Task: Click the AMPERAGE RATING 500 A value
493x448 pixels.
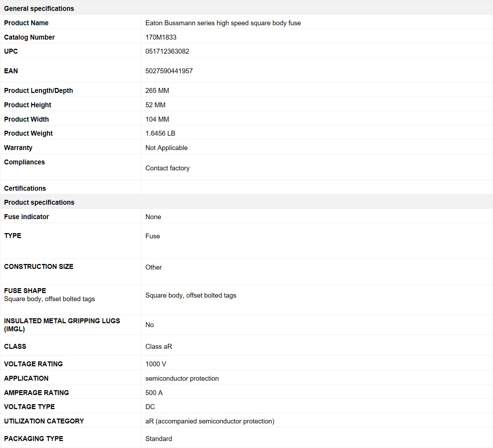Action: [154, 393]
